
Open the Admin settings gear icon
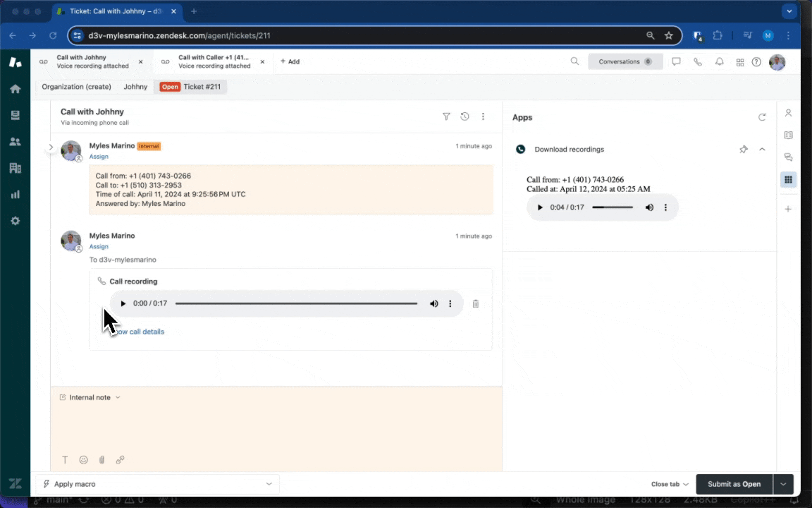[x=15, y=221]
